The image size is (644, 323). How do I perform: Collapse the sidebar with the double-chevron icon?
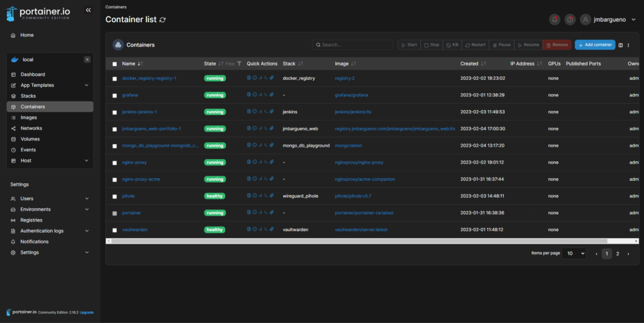pyautogui.click(x=88, y=10)
